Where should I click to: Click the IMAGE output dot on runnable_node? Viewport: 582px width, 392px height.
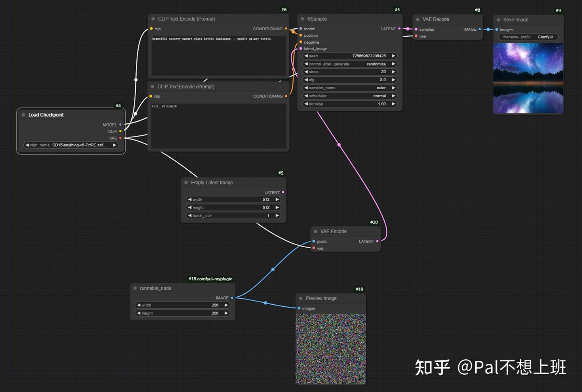232,298
